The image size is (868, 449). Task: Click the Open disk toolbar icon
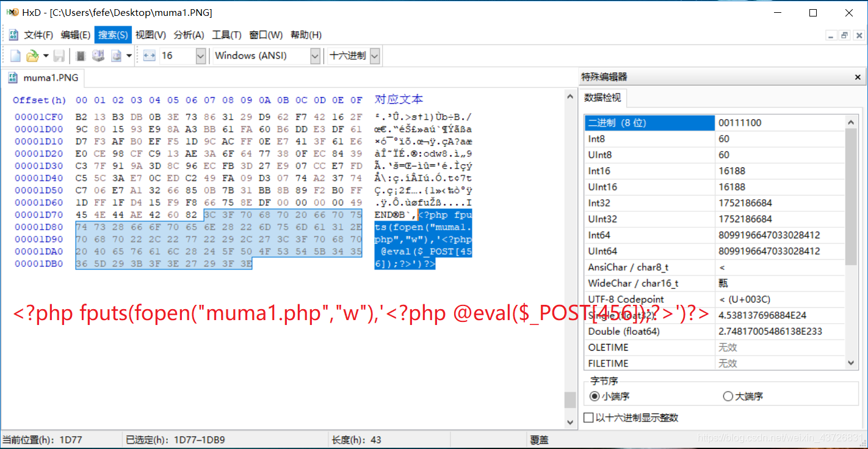98,56
